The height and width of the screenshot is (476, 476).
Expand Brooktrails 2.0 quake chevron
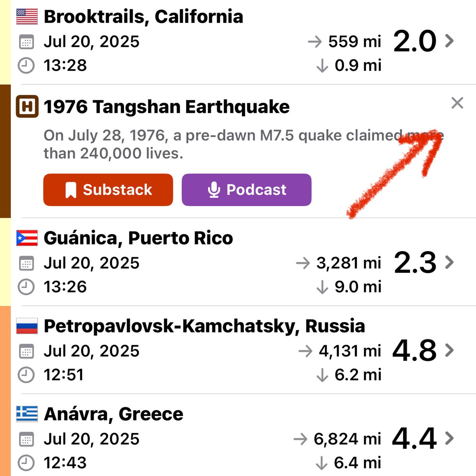[449, 41]
